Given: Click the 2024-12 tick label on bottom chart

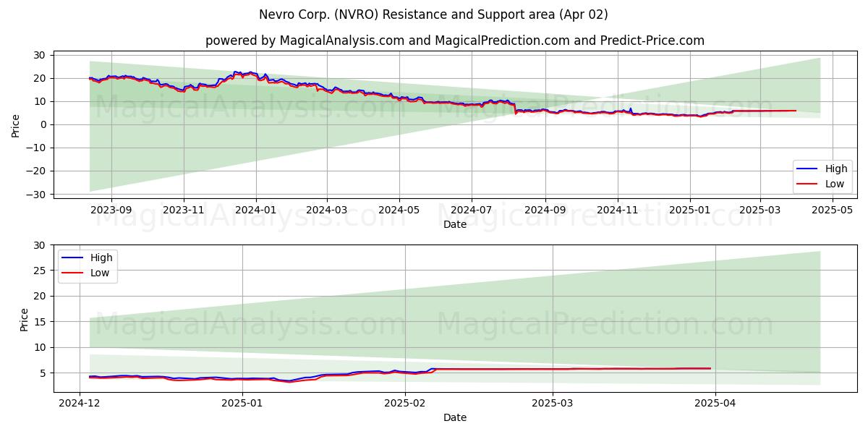Looking at the screenshot, I should coord(78,404).
